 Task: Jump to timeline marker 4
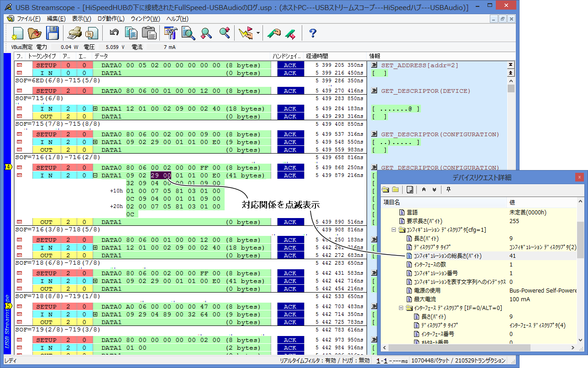point(8,167)
